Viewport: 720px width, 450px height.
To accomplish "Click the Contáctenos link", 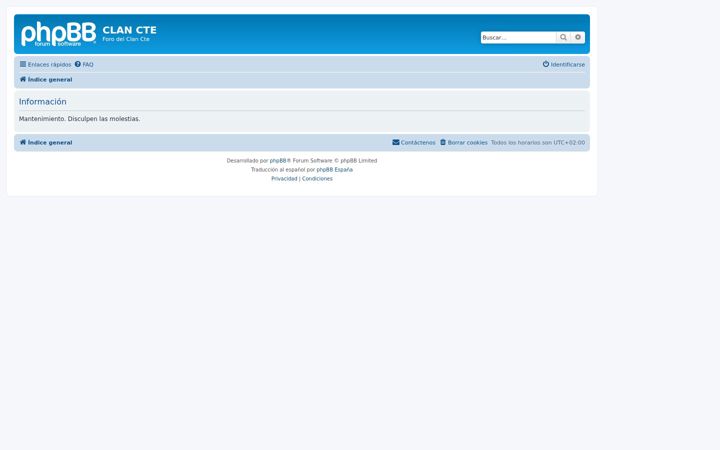I will (x=414, y=142).
